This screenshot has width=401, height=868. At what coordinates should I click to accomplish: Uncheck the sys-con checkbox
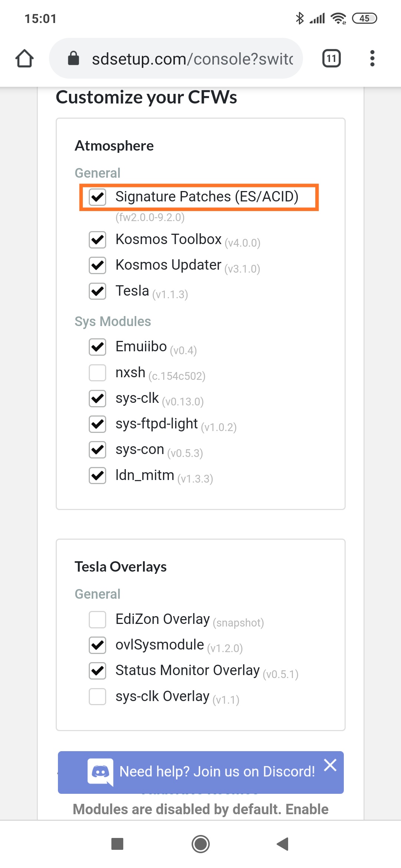98,450
